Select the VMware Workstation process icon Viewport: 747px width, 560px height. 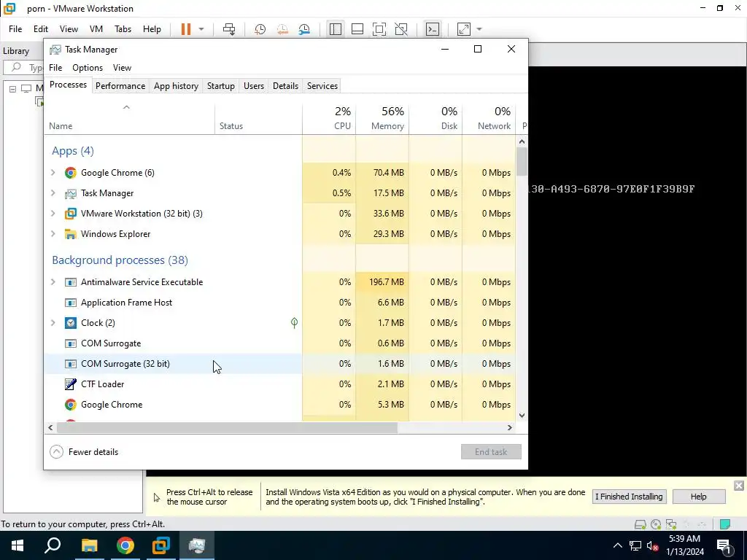coord(71,214)
